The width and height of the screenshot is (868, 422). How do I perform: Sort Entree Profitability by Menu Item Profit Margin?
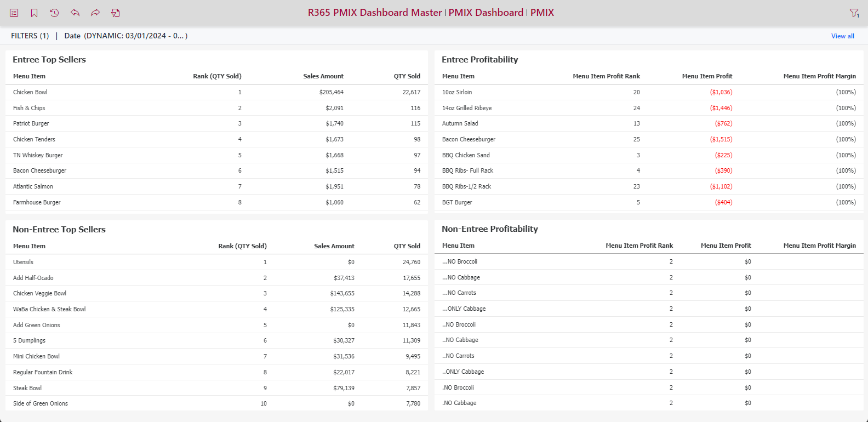(x=820, y=76)
